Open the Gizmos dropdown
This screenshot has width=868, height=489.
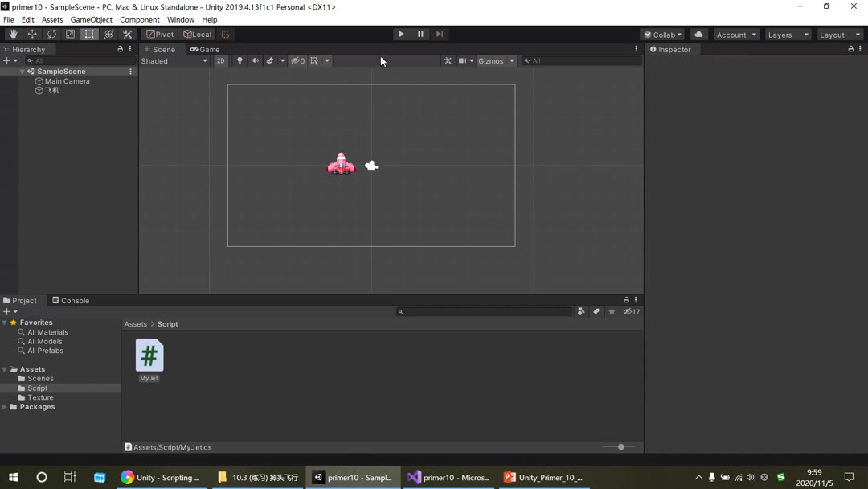497,60
